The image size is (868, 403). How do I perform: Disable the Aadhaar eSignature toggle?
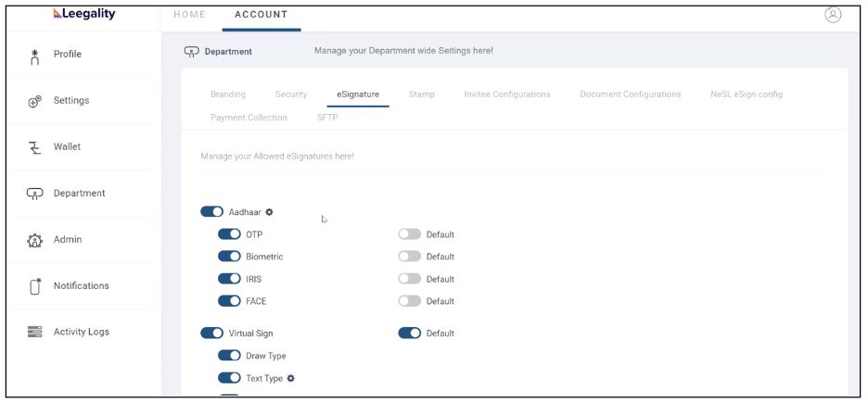tap(212, 212)
